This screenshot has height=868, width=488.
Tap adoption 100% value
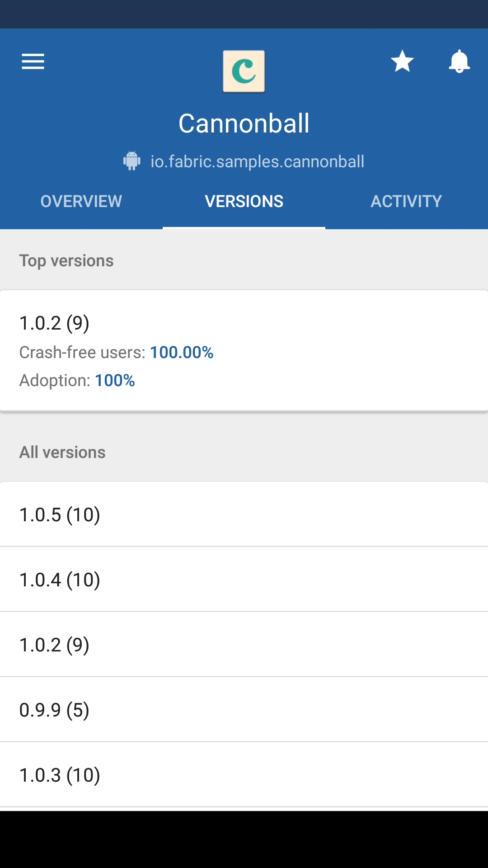115,381
